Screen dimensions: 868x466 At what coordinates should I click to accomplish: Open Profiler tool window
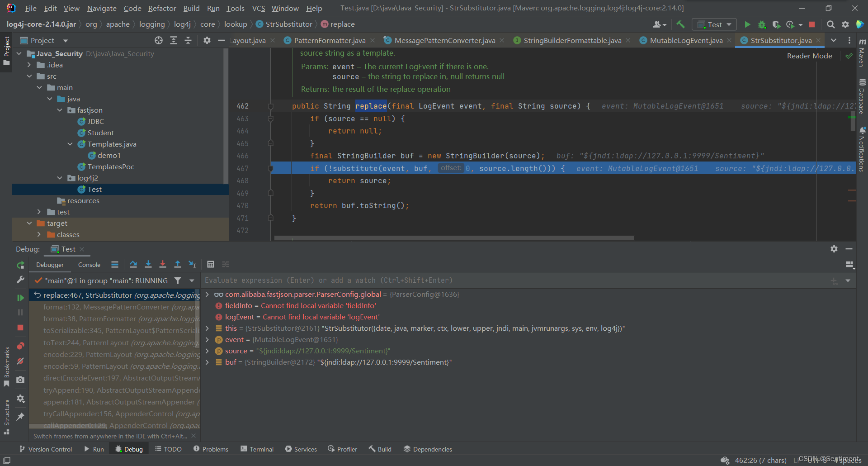pyautogui.click(x=342, y=449)
